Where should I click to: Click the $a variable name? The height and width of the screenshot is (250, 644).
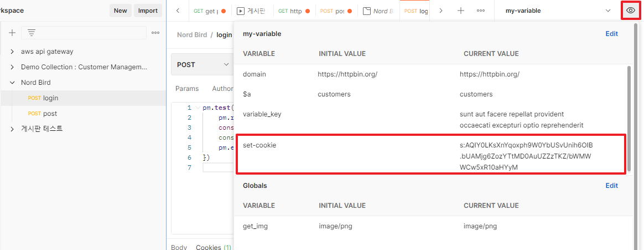pos(247,94)
